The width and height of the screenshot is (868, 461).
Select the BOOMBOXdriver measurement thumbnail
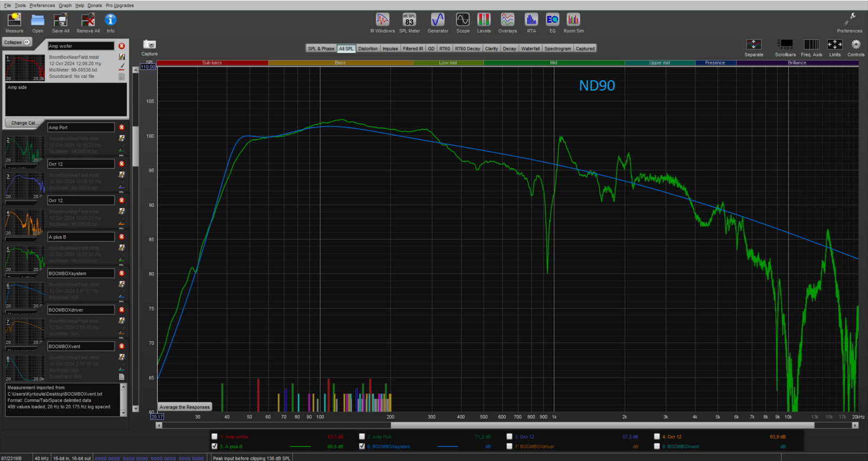click(25, 331)
